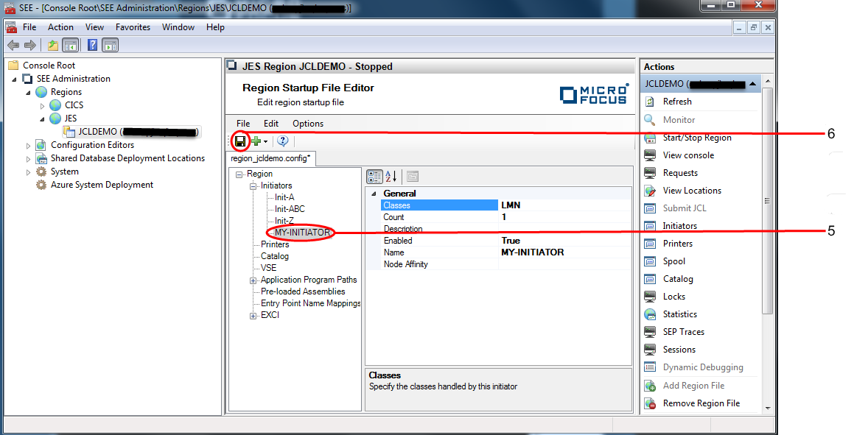Click the Enabled value True
868x435 pixels.
click(564, 241)
